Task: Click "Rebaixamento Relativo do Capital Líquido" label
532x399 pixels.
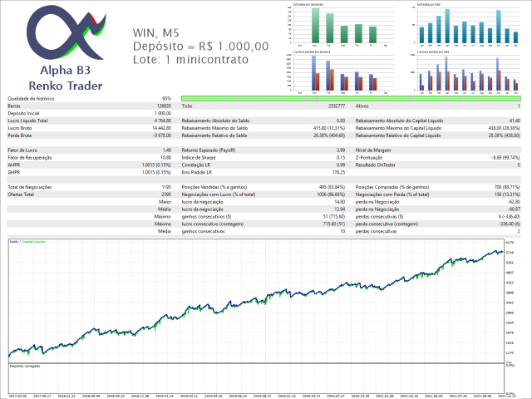Action: coord(398,135)
